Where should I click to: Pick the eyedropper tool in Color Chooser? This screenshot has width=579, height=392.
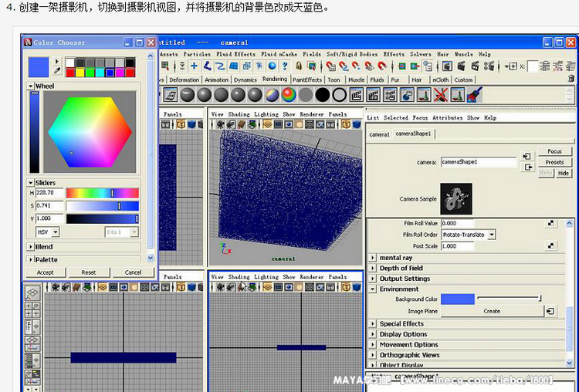click(57, 70)
